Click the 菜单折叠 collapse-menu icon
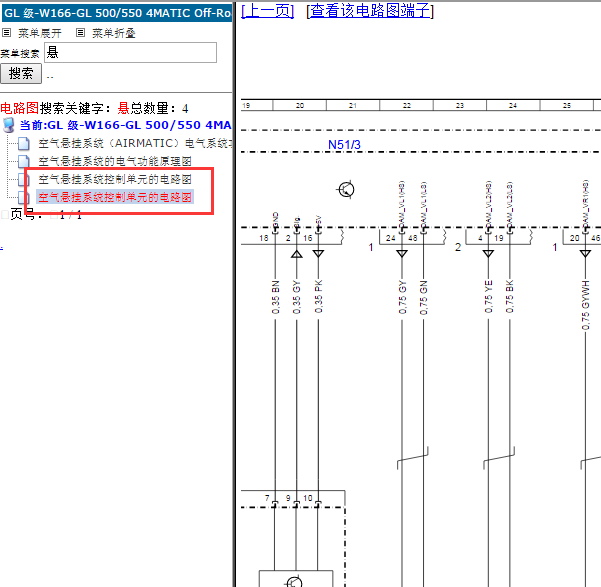Viewport: 601px width, 587px height. tap(80, 33)
